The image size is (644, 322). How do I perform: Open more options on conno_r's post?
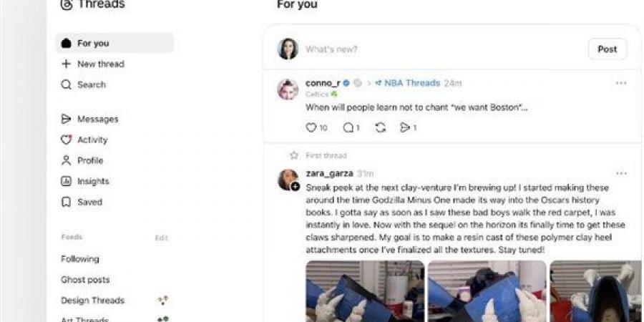click(x=621, y=83)
